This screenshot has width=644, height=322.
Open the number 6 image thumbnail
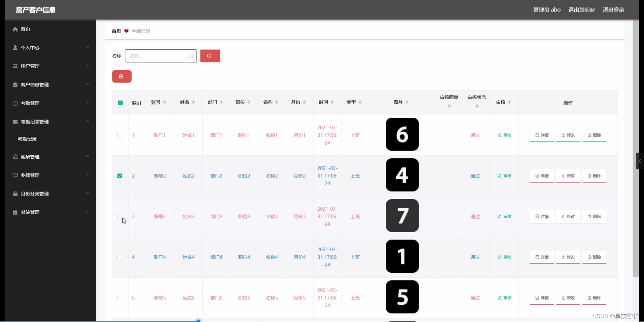[402, 134]
